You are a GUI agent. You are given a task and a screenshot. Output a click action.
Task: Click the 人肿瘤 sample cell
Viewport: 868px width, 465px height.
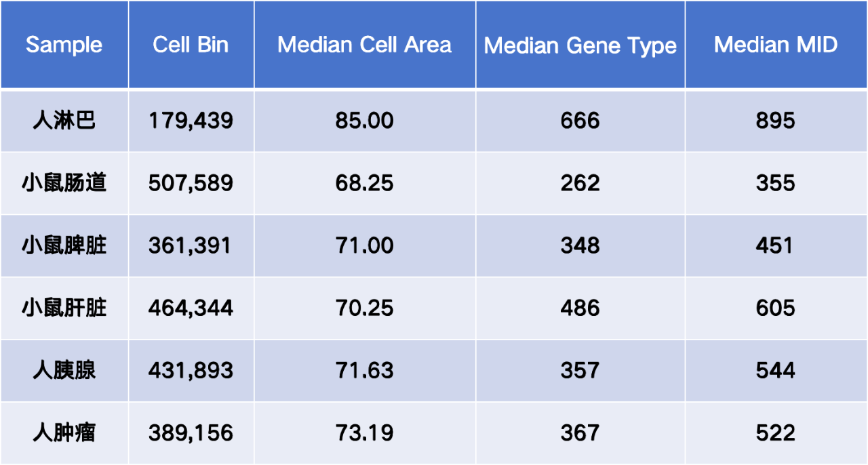64,432
